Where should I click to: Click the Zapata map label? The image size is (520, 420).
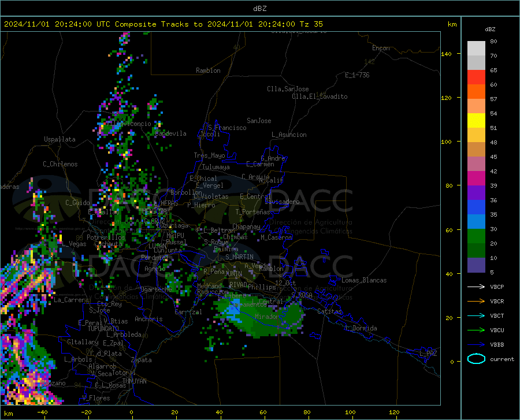coord(142,360)
